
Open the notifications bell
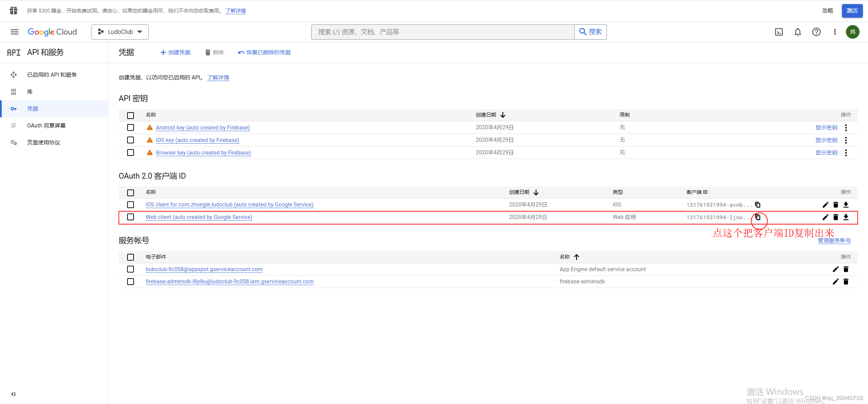798,32
